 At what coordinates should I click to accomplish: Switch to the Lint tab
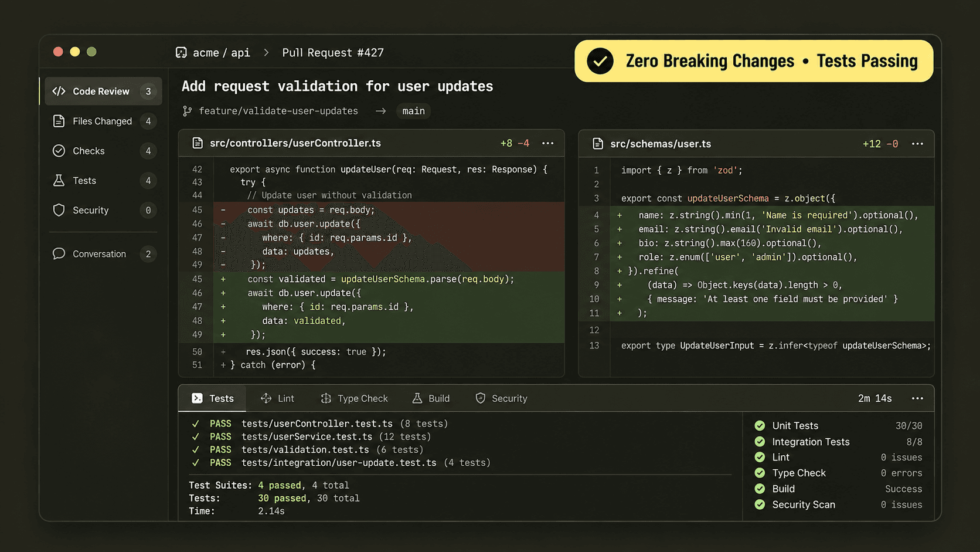278,398
